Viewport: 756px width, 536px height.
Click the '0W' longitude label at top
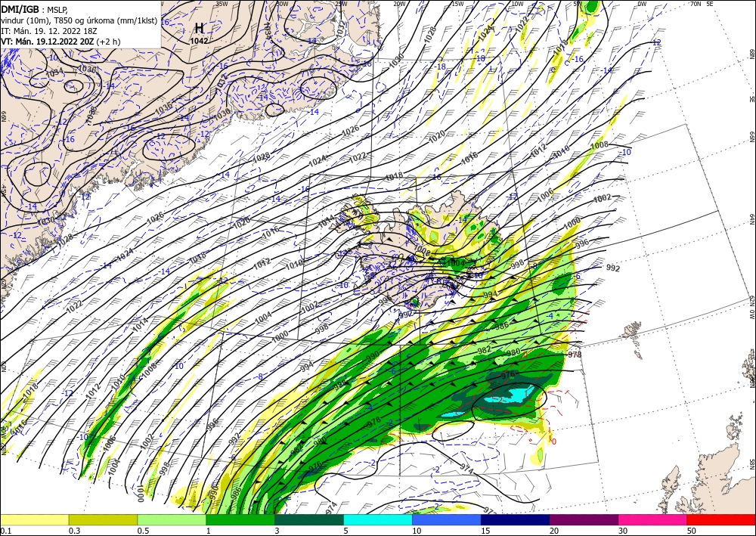pos(642,4)
